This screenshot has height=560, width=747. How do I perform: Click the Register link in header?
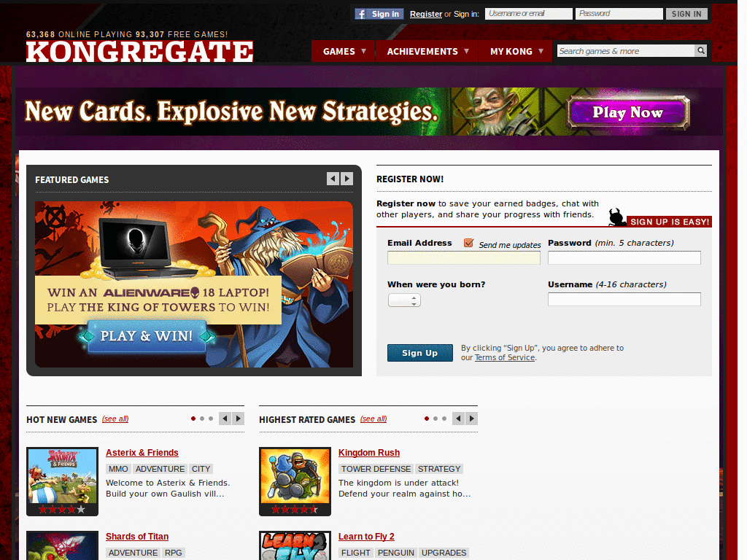426,14
